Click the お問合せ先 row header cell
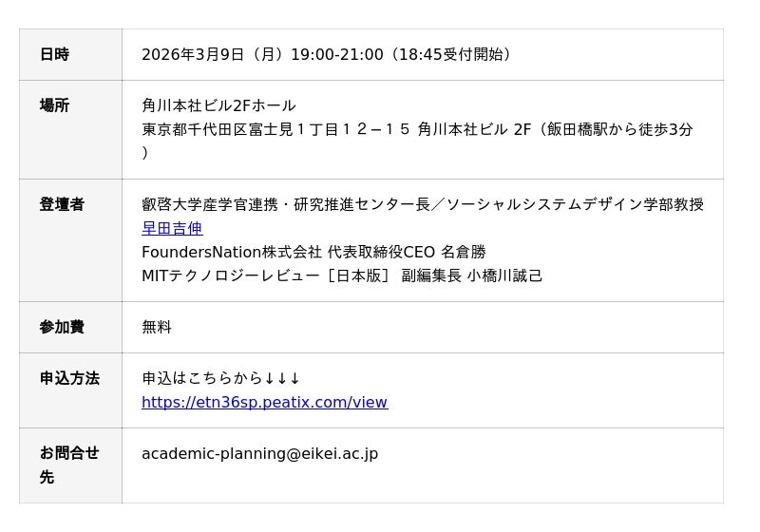760x532 pixels. [x=69, y=465]
